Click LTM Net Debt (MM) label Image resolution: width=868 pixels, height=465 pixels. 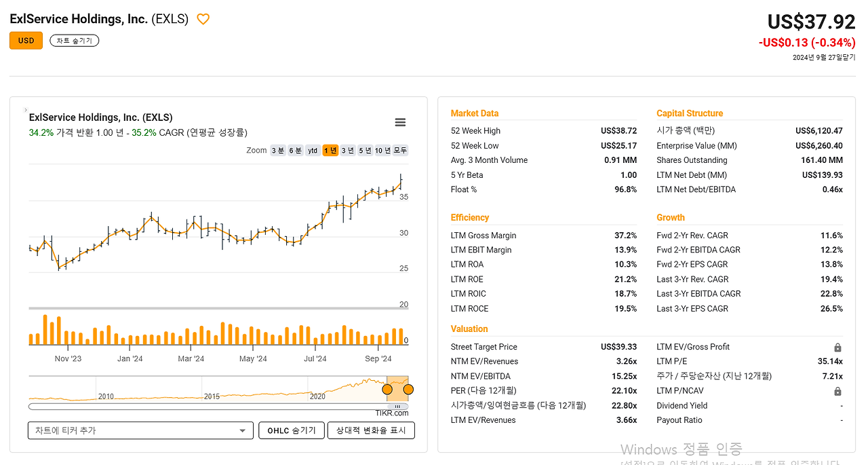[692, 175]
